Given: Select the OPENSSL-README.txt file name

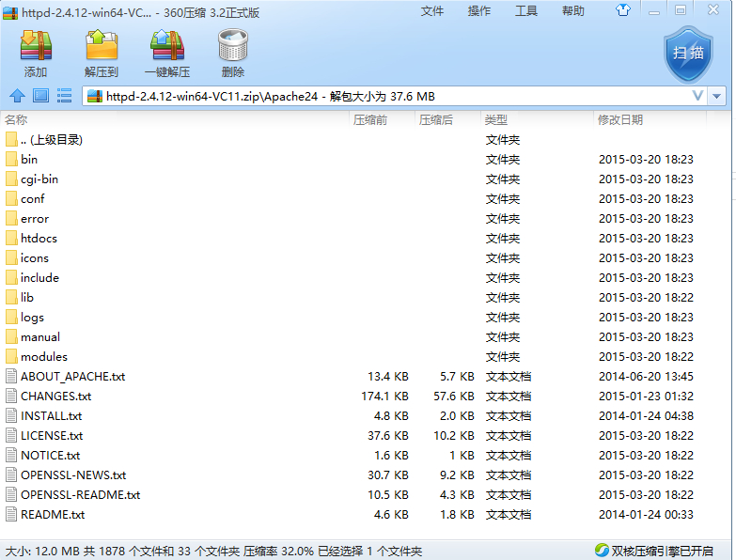Looking at the screenshot, I should [x=80, y=494].
